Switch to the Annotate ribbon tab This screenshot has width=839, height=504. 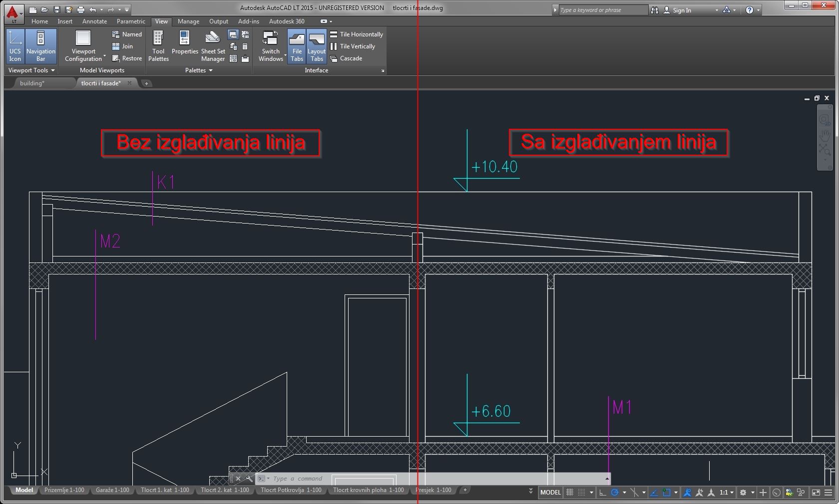[94, 21]
